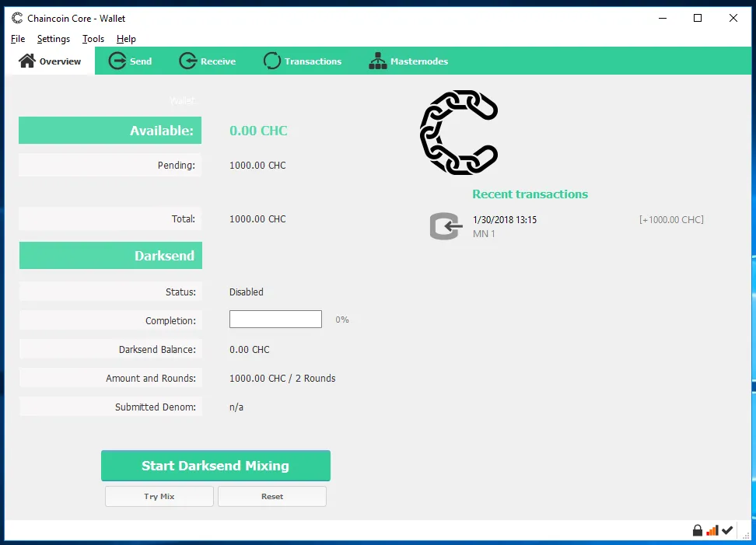The image size is (756, 545).
Task: Click the Recent transactions heading
Action: [x=530, y=194]
